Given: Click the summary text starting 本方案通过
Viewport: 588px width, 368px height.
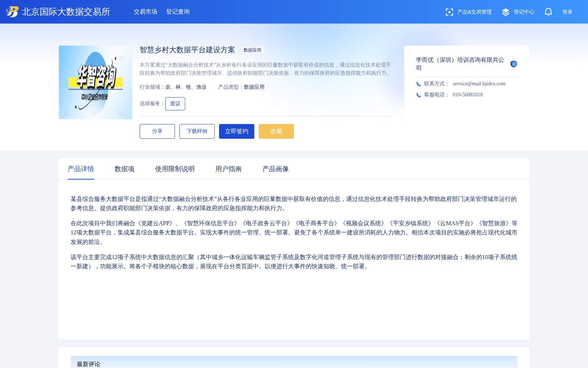Looking at the screenshot, I should click(266, 69).
